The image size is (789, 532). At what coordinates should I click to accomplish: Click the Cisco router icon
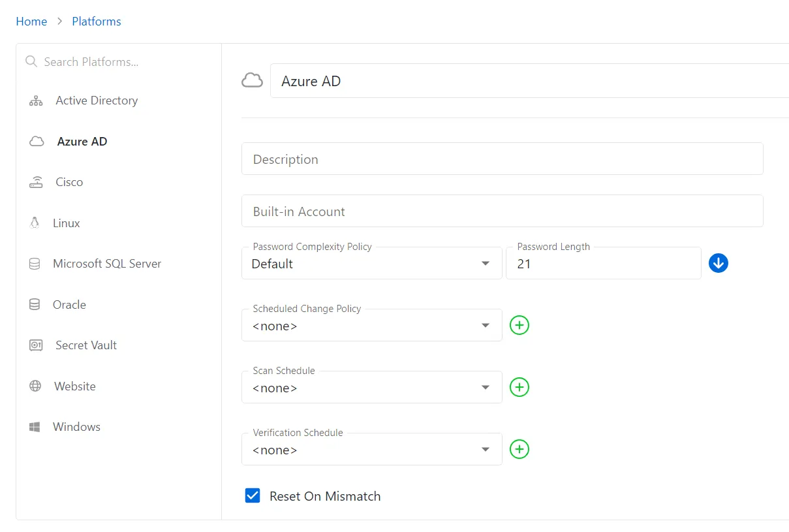(35, 181)
